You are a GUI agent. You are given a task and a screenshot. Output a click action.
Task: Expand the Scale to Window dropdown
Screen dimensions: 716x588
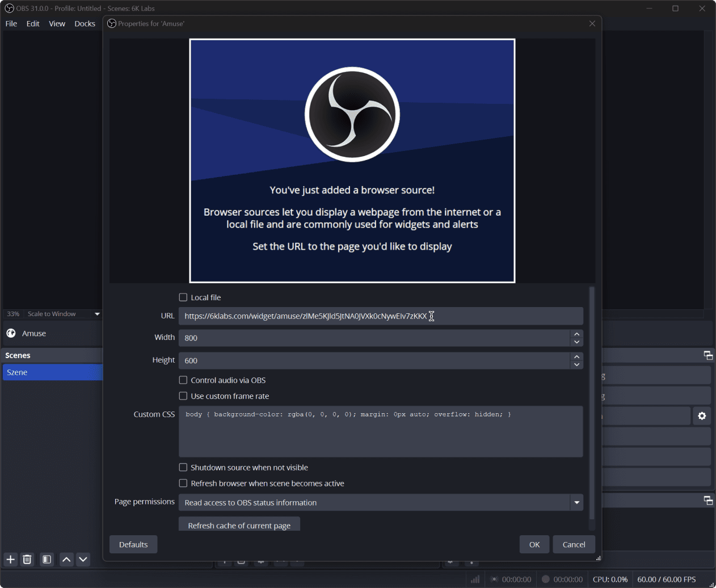pyautogui.click(x=97, y=314)
